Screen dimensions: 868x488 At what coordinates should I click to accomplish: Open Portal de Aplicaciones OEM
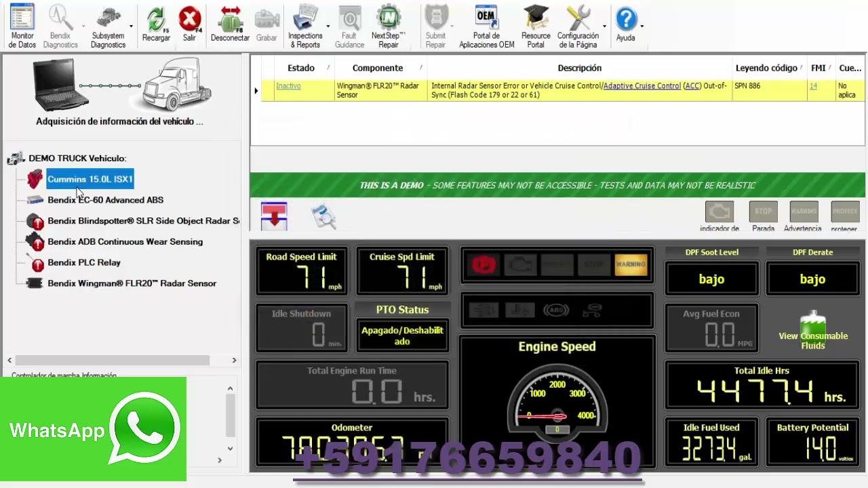[x=486, y=26]
